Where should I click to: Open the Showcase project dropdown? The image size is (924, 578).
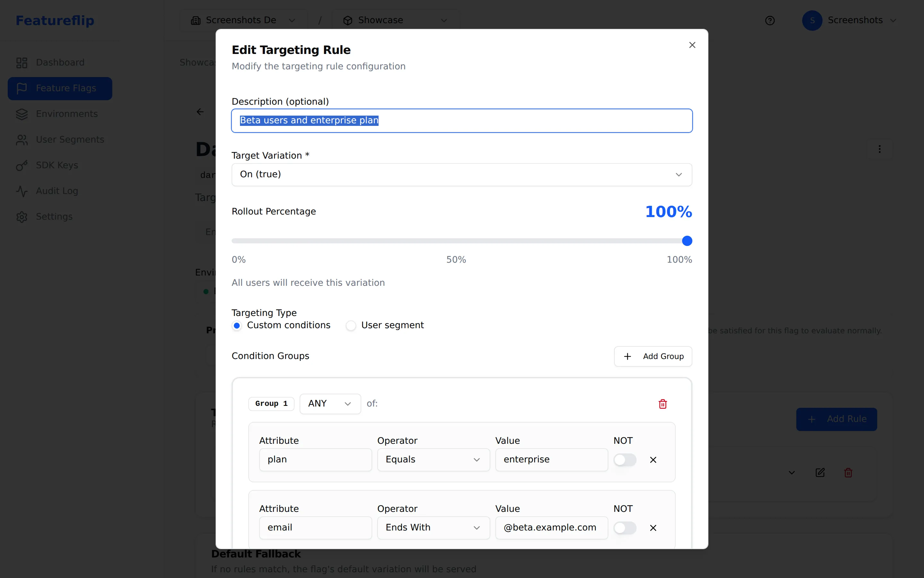[395, 20]
